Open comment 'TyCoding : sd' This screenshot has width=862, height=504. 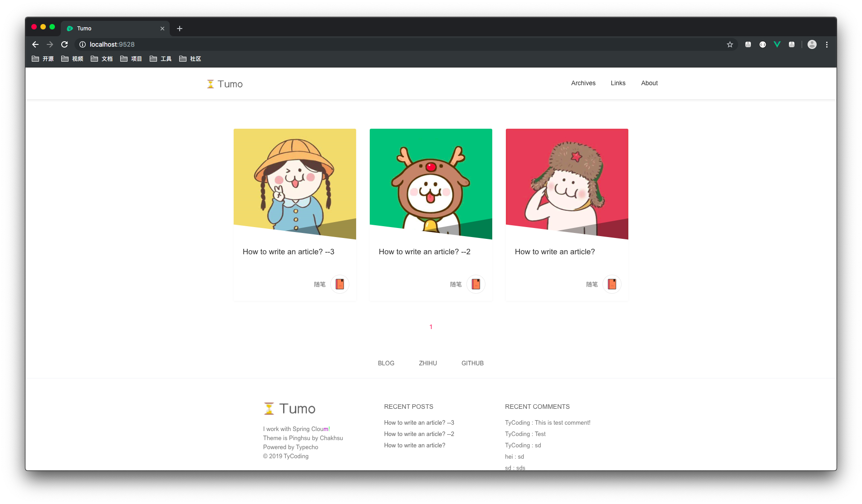[x=523, y=445]
